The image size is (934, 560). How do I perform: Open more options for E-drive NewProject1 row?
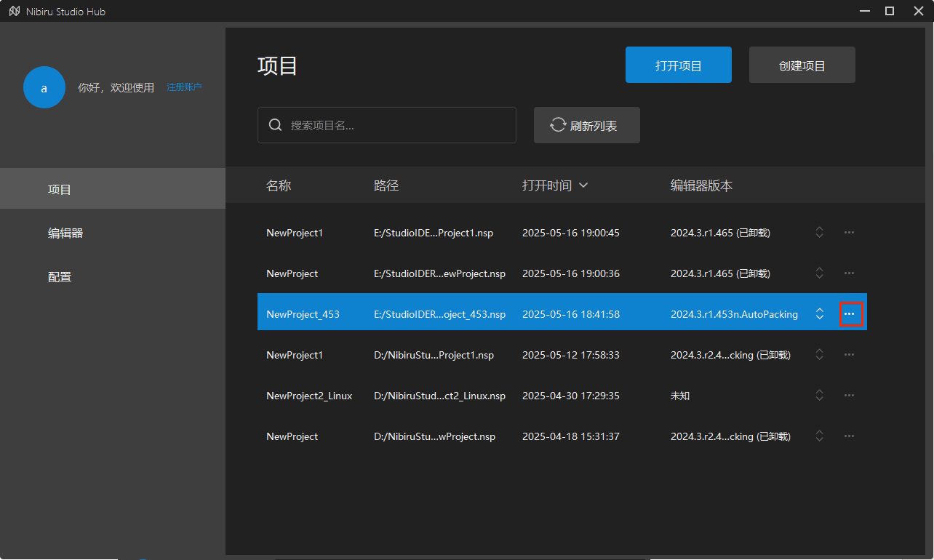tap(849, 233)
